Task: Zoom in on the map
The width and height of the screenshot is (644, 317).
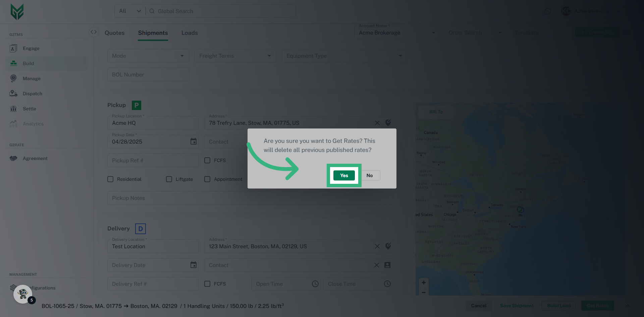Action: (x=424, y=282)
